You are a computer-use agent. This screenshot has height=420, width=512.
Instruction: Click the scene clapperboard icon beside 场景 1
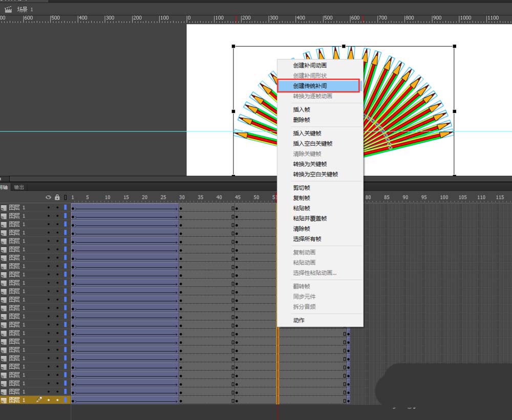click(x=8, y=9)
